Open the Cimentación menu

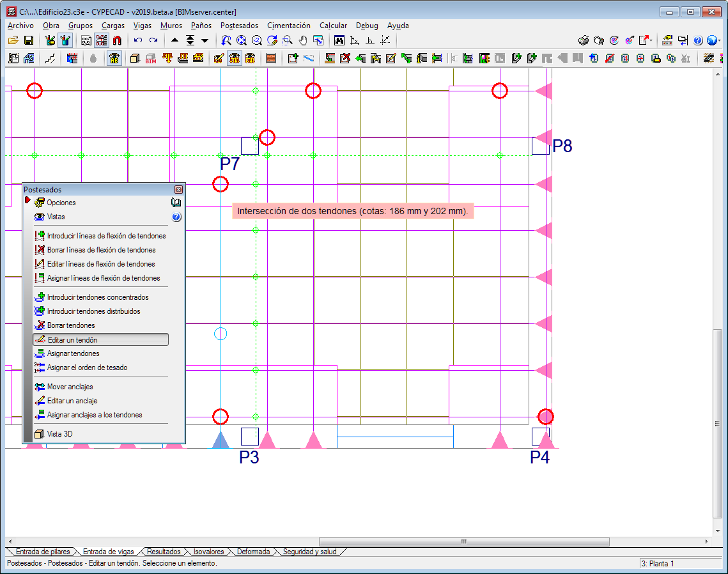pos(289,26)
